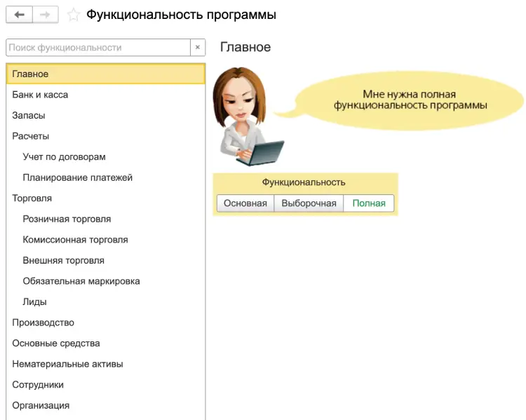526x420 pixels.
Task: Open the Главное section
Action: (x=30, y=74)
